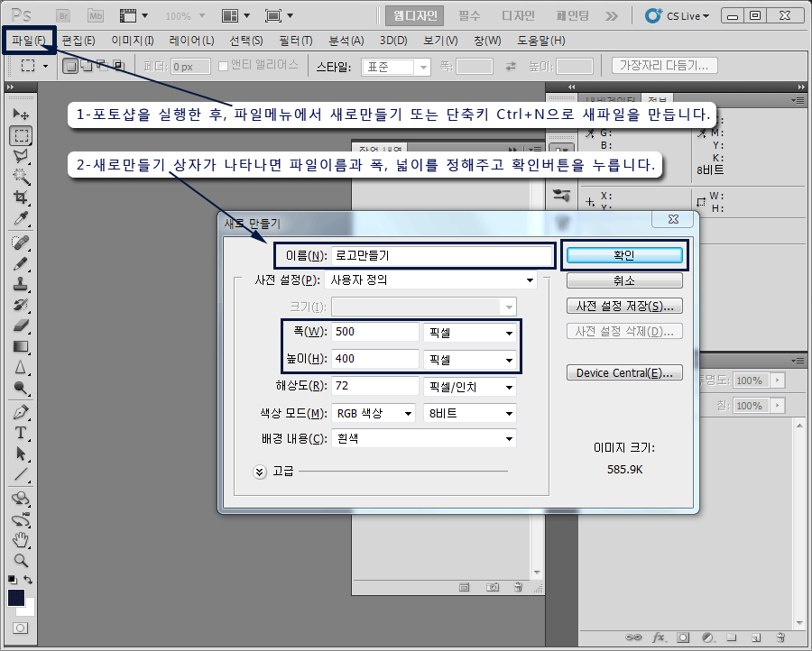812x651 pixels.
Task: Select the Dodge tool
Action: (x=21, y=388)
